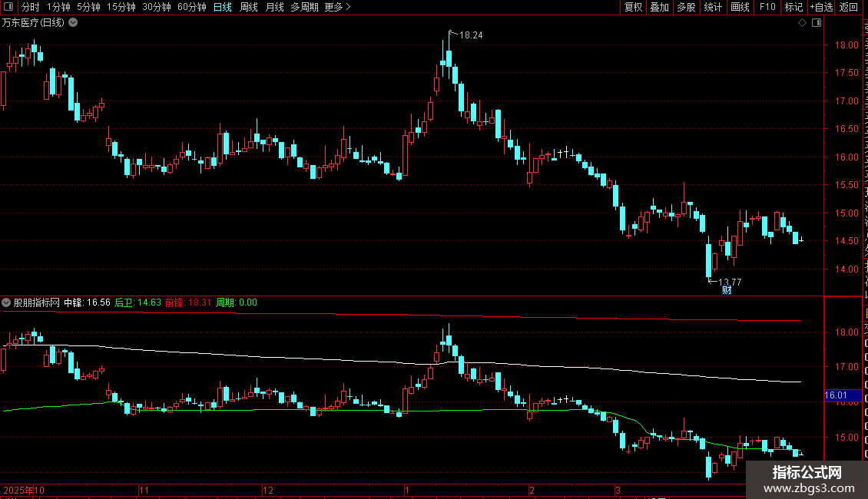
Task: Click the 复权 adjustment button
Action: (633, 7)
